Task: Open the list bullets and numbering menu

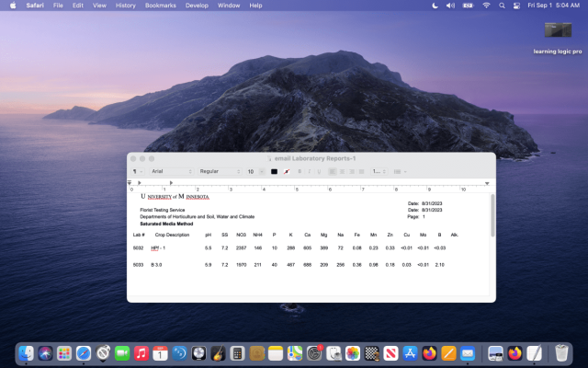Action: click(401, 172)
